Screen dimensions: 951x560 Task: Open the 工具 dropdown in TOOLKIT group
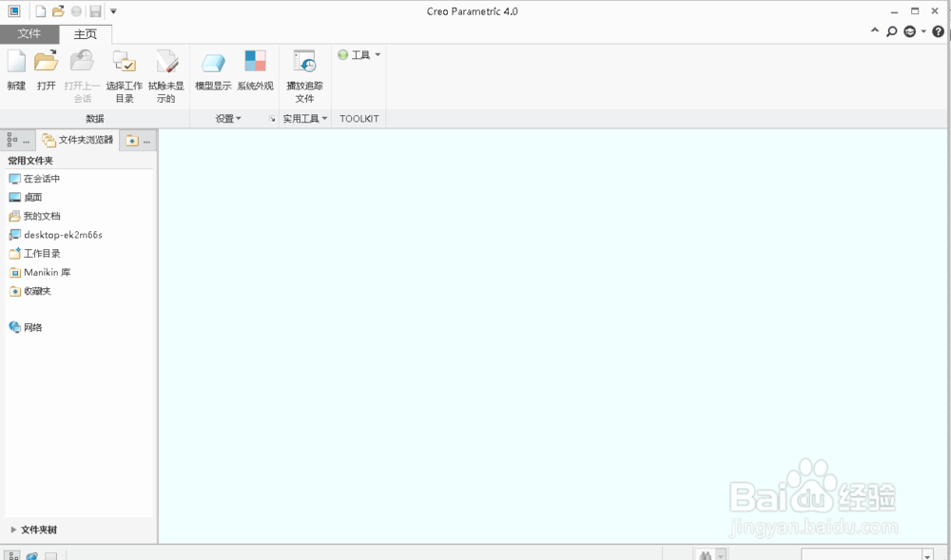[x=359, y=55]
